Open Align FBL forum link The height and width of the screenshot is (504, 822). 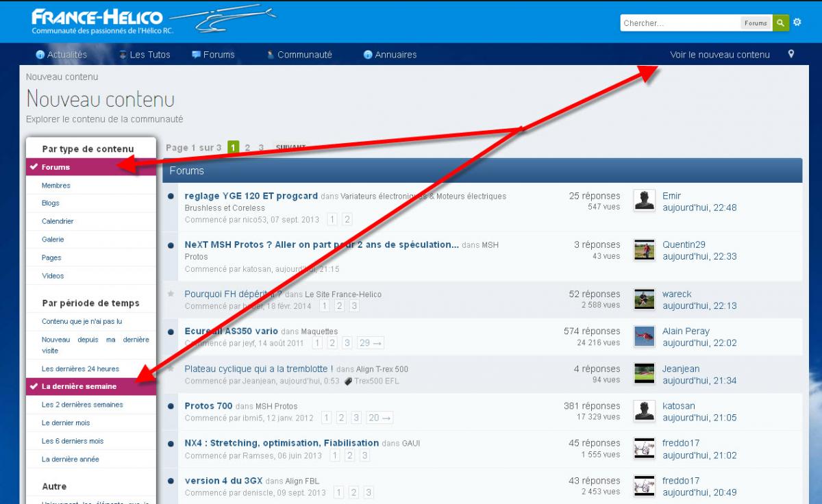(x=302, y=481)
